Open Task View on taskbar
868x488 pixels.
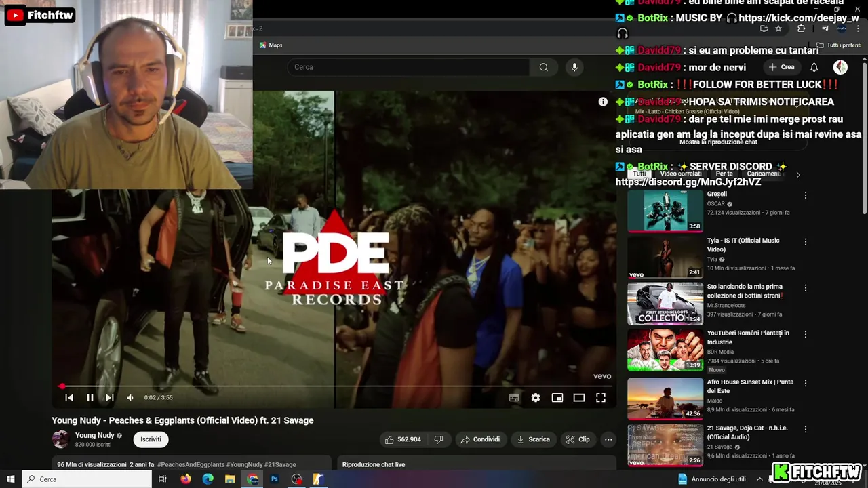[x=163, y=479]
